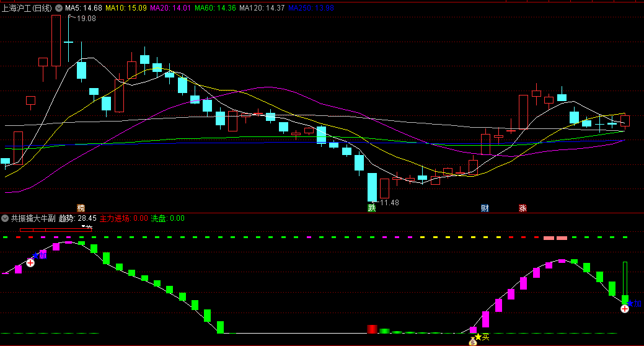The image size is (644, 346).
Task: Click the red outlined box atop the indicator panel
Action: click(x=56, y=230)
